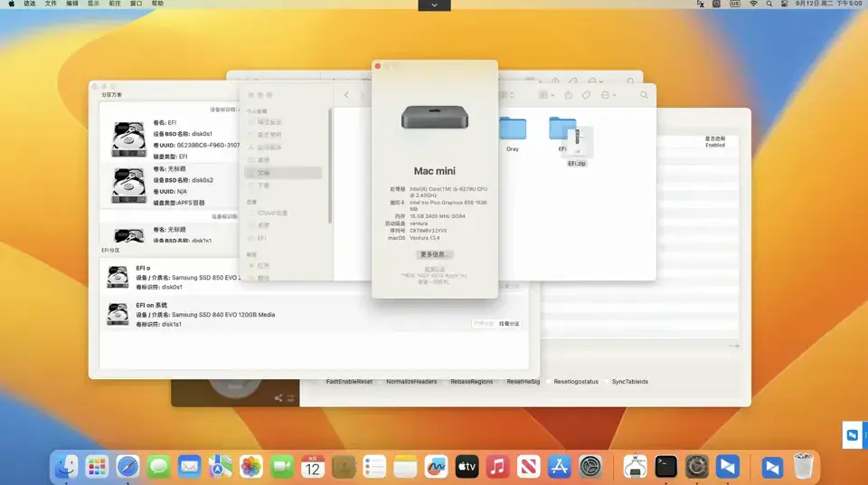Launch FaceTime from the Dock

click(282, 467)
